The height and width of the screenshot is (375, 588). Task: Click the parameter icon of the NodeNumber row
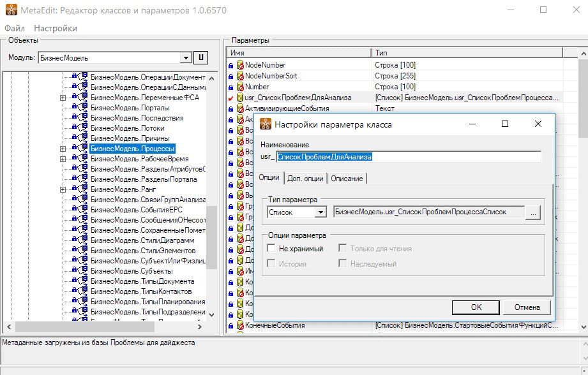point(240,65)
